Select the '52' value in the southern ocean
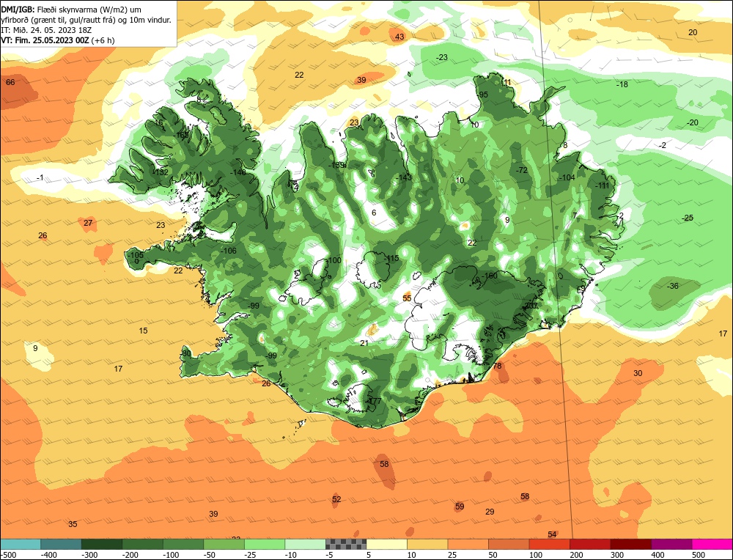Viewport: 733px width, 560px height. 336,500
